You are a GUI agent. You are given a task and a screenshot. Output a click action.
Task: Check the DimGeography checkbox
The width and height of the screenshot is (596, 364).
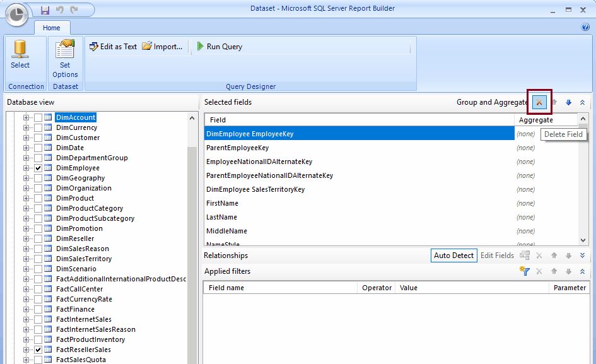[x=38, y=178]
